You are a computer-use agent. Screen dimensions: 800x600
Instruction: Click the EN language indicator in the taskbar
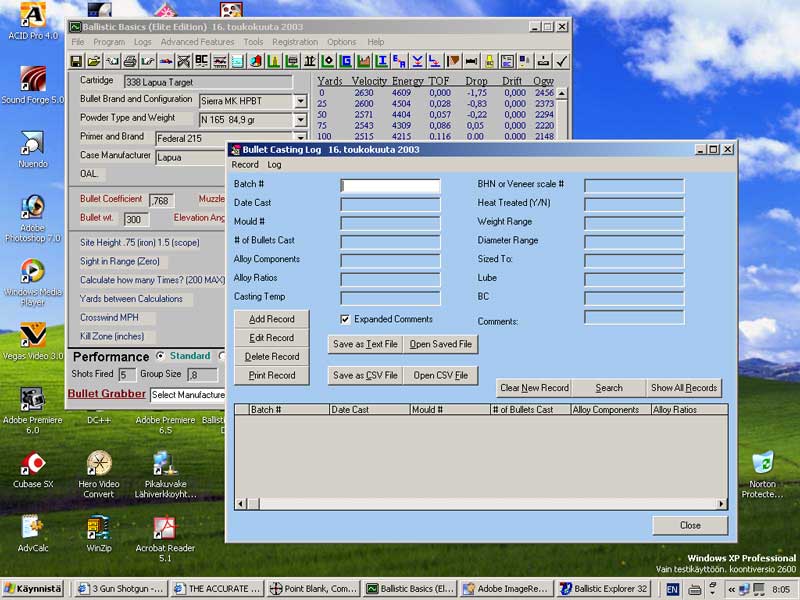click(x=672, y=589)
